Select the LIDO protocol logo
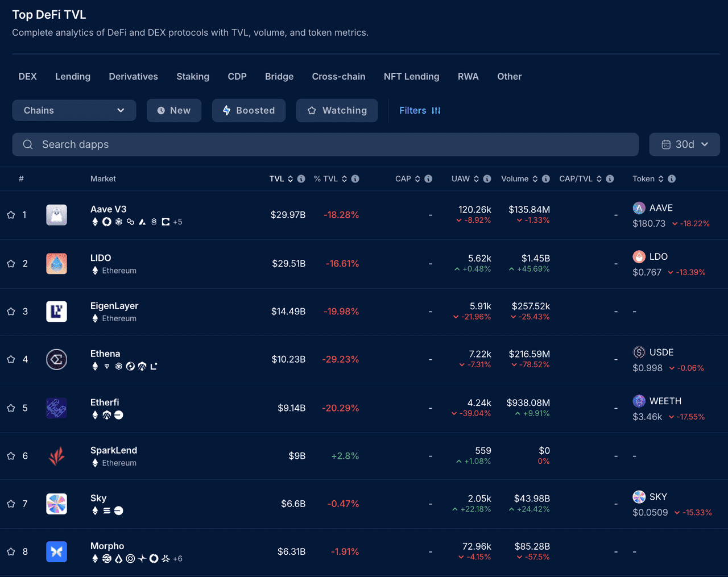728x577 pixels. pos(56,264)
